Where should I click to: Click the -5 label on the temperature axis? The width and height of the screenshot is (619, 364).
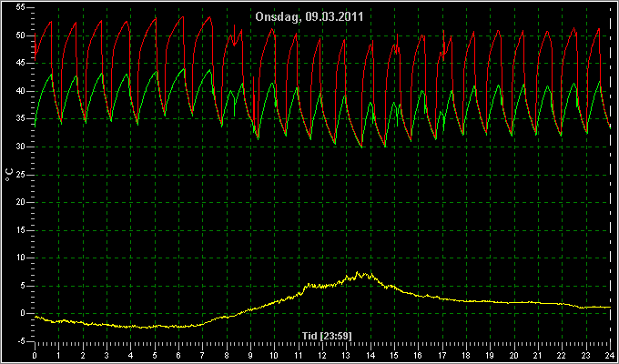20,341
